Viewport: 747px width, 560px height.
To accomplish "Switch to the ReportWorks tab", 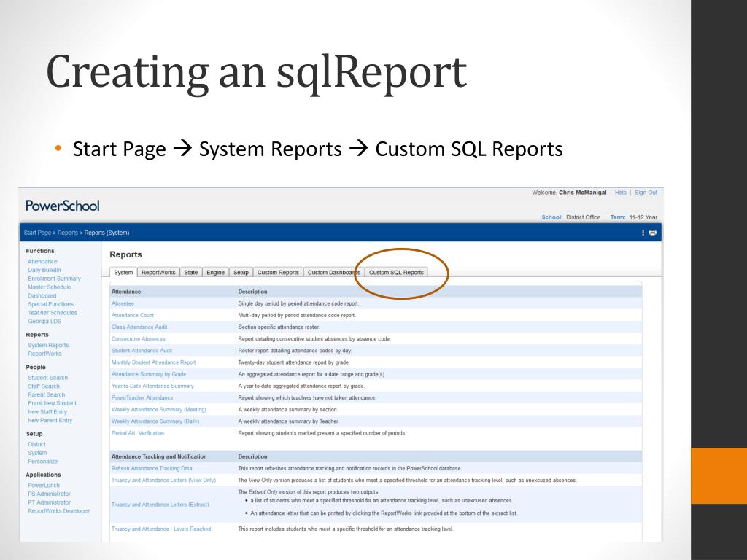I will [158, 273].
